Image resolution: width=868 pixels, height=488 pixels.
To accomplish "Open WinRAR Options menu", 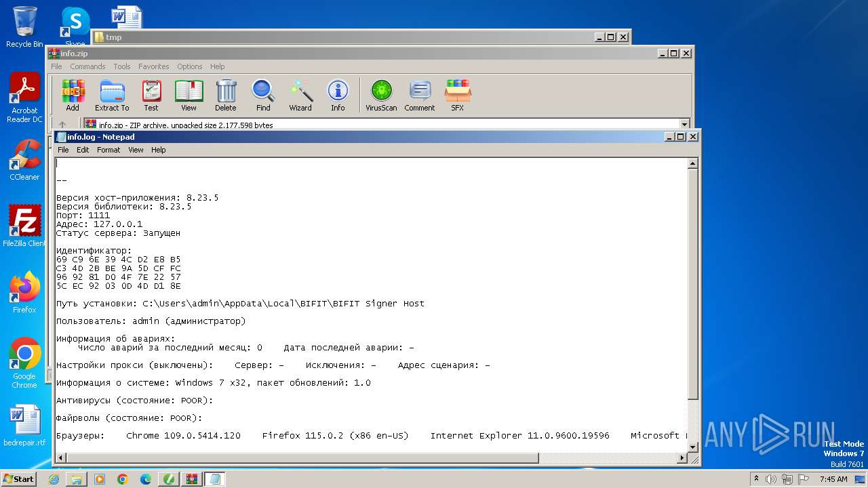I will coord(190,66).
